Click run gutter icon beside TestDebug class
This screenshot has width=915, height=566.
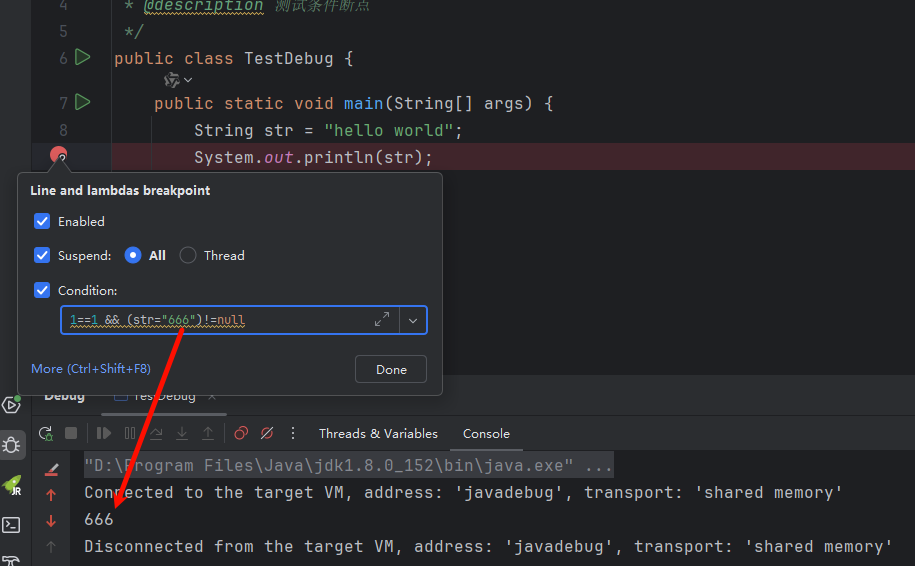click(x=83, y=57)
